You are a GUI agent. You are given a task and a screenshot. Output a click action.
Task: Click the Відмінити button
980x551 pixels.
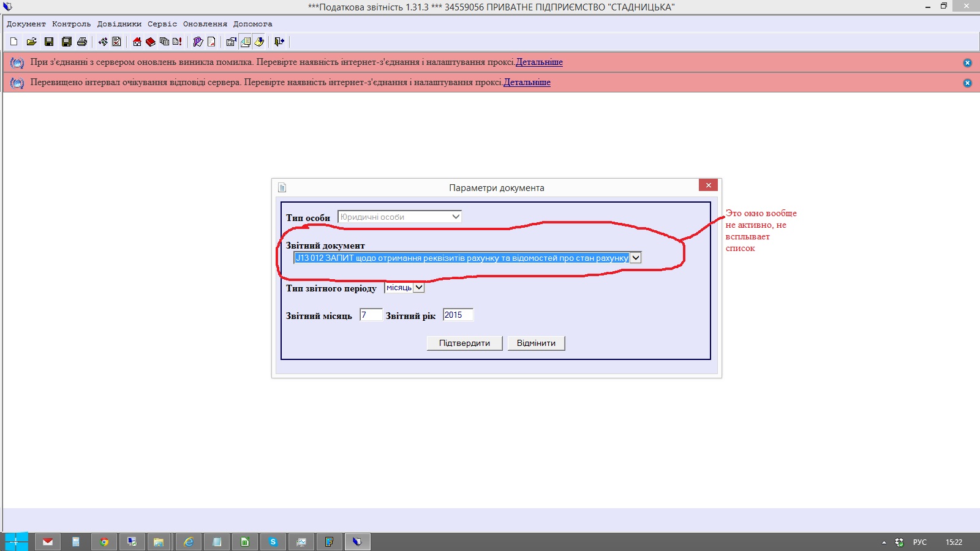[536, 343]
